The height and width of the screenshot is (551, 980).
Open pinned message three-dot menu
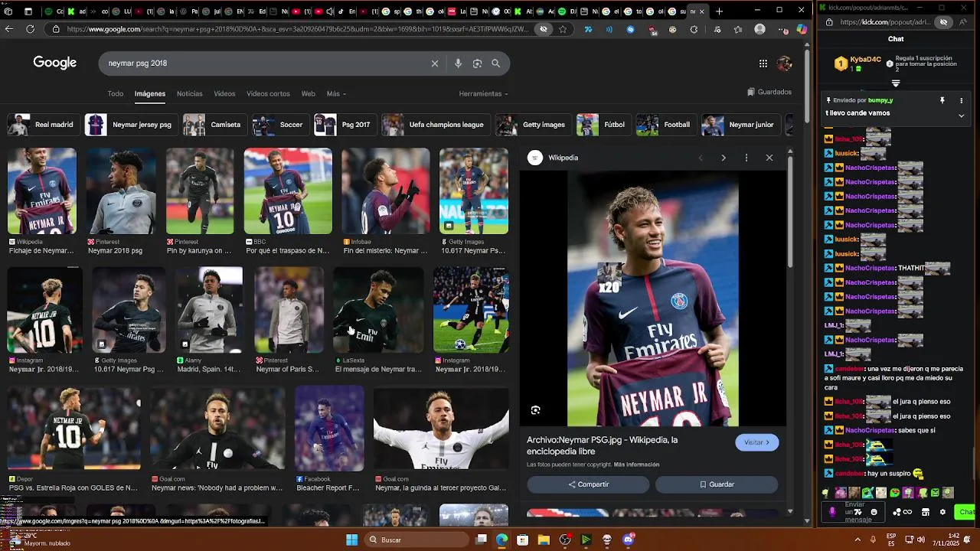pyautogui.click(x=960, y=100)
